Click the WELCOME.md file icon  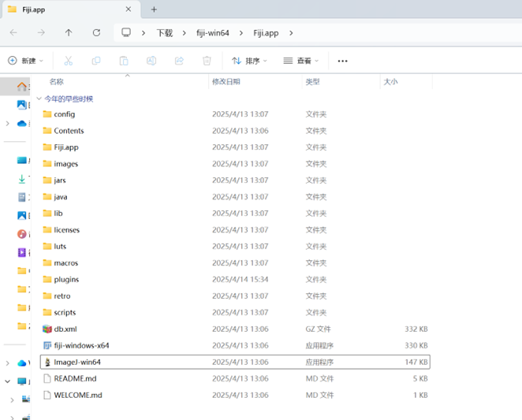pos(47,395)
